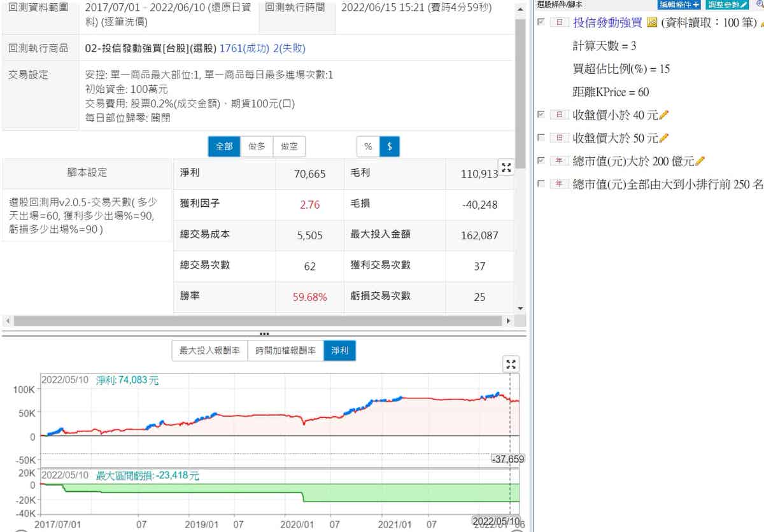Enable the 收盤價大於 50 元 condition
The width and height of the screenshot is (764, 532).
[541, 138]
